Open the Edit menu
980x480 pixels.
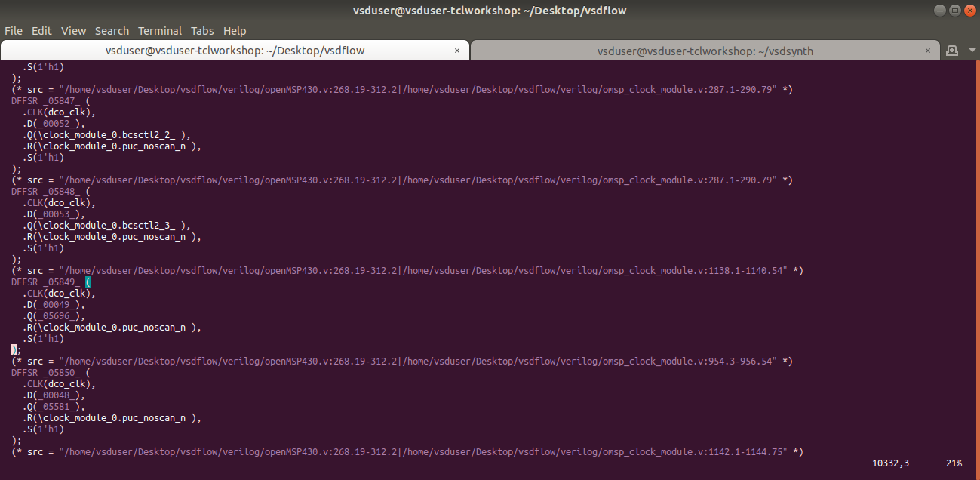pyautogui.click(x=41, y=30)
